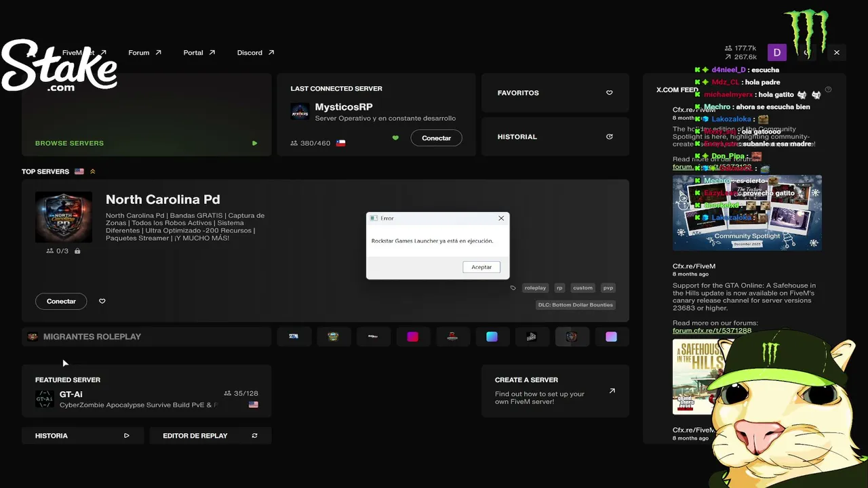Open Browse Servers
The width and height of the screenshot is (868, 488).
click(146, 115)
